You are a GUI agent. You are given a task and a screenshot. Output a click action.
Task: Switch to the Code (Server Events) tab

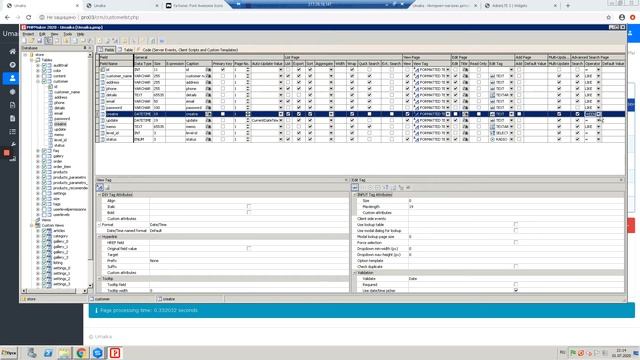(187, 50)
